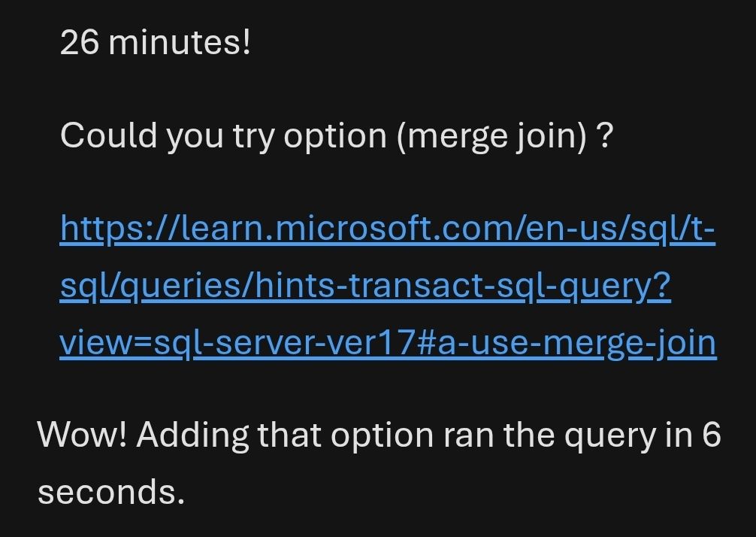The width and height of the screenshot is (756, 537).
Task: Click the '(merge join)' phrase
Action: click(491, 135)
